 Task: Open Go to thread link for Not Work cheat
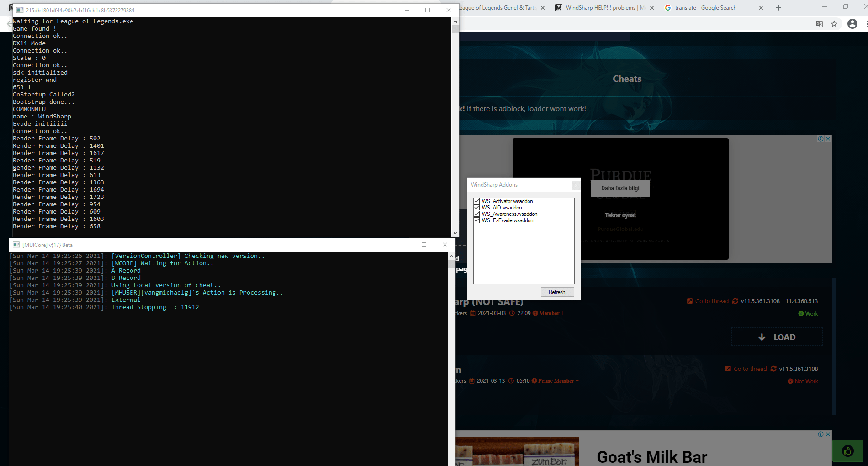[x=750, y=369]
